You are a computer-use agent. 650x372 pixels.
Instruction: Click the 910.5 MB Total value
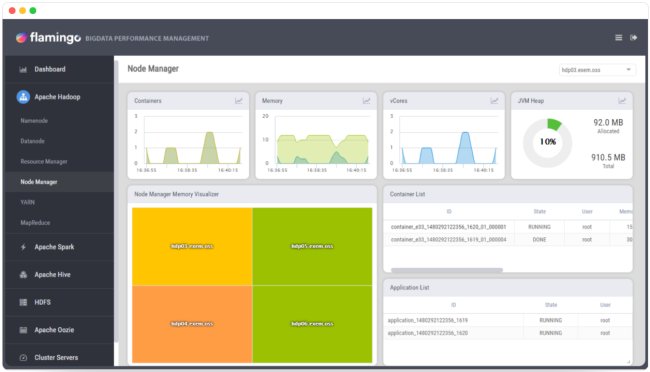click(x=608, y=158)
